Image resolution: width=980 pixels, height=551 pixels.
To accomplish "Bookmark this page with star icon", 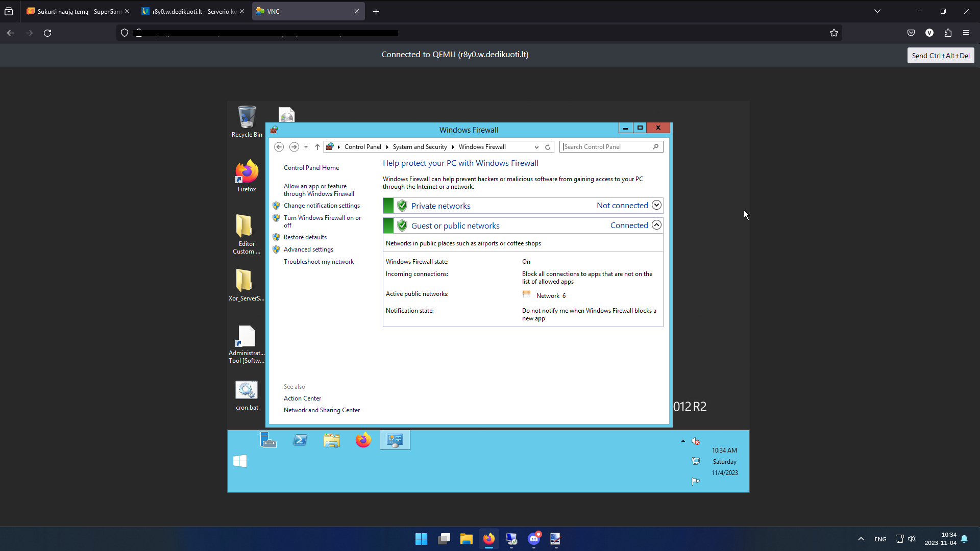I will pos(834,33).
